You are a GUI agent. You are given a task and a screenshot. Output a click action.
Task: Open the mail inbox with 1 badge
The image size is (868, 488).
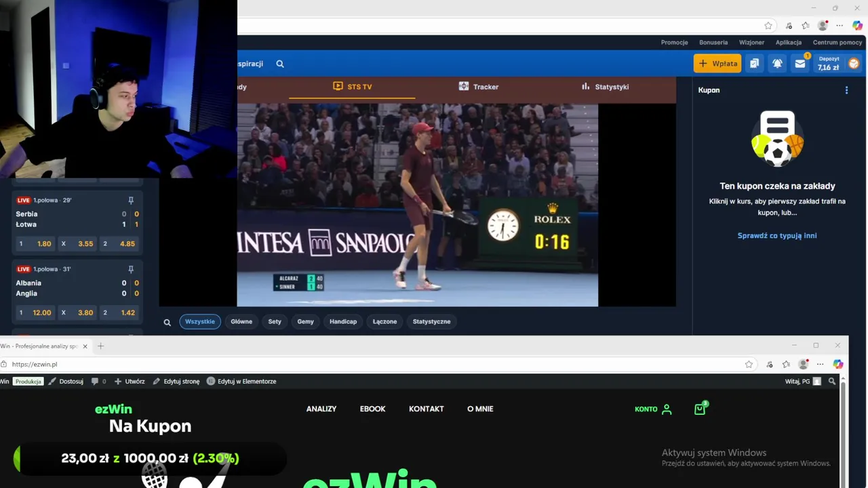point(800,64)
